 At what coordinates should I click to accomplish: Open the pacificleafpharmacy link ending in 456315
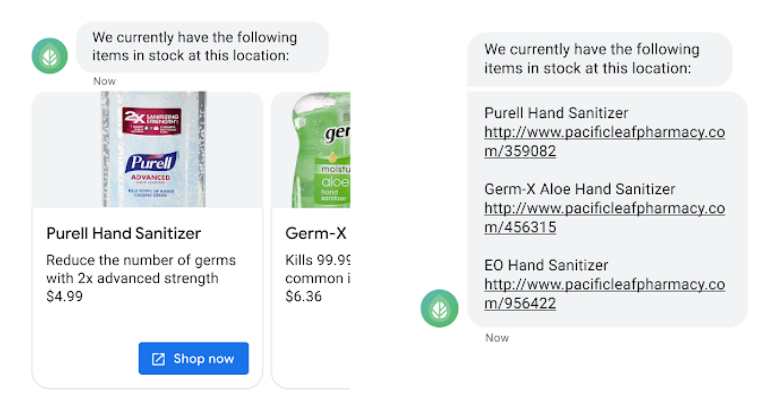[x=604, y=217]
